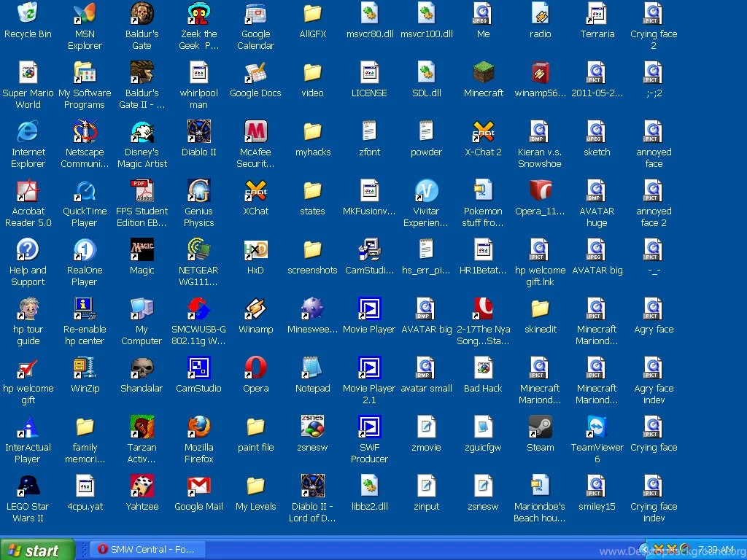This screenshot has width=747, height=560.
Task: Open the WinZip shortcut icon
Action: [85, 368]
